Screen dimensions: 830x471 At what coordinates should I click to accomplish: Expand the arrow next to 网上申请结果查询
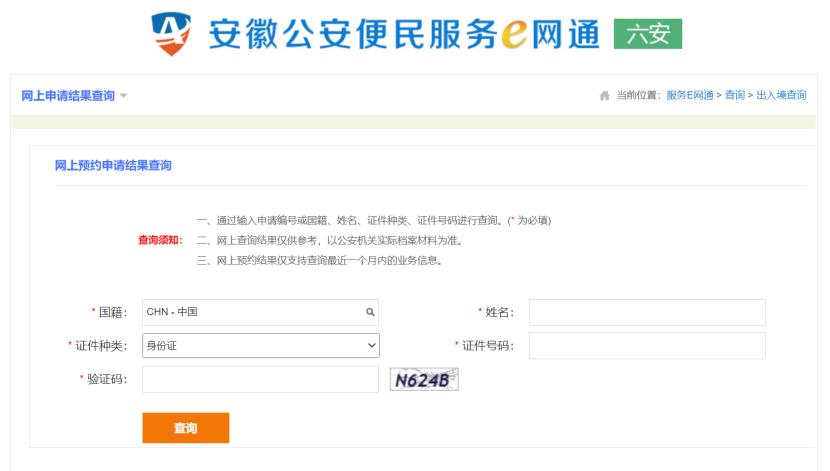click(x=124, y=96)
